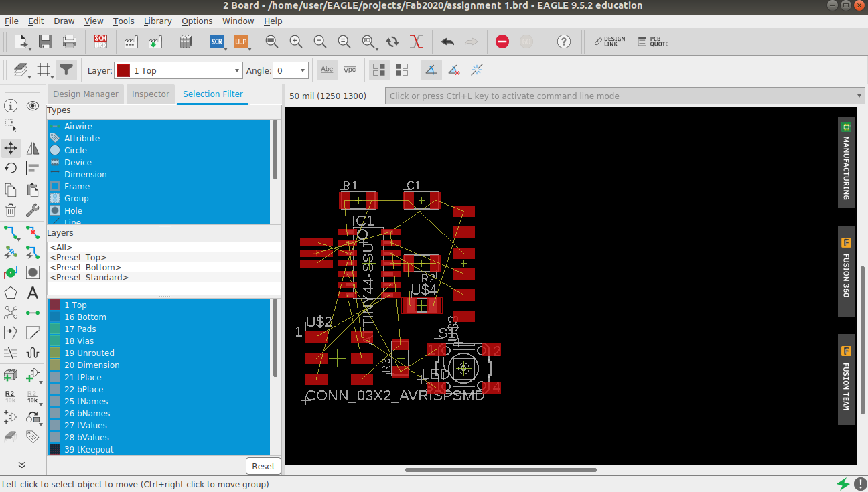The image size is (868, 492).
Task: Open the Layer dropdown showing 1 Top
Action: click(179, 70)
